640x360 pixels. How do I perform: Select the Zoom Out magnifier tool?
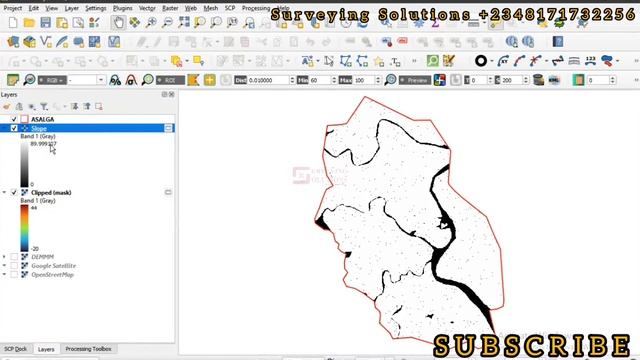click(x=167, y=22)
